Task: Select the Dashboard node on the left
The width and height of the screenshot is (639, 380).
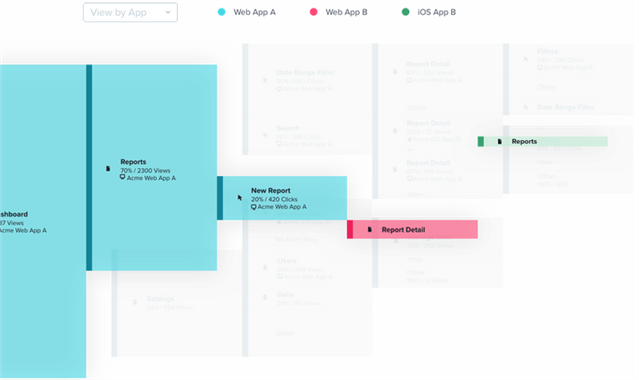Action: [43, 221]
